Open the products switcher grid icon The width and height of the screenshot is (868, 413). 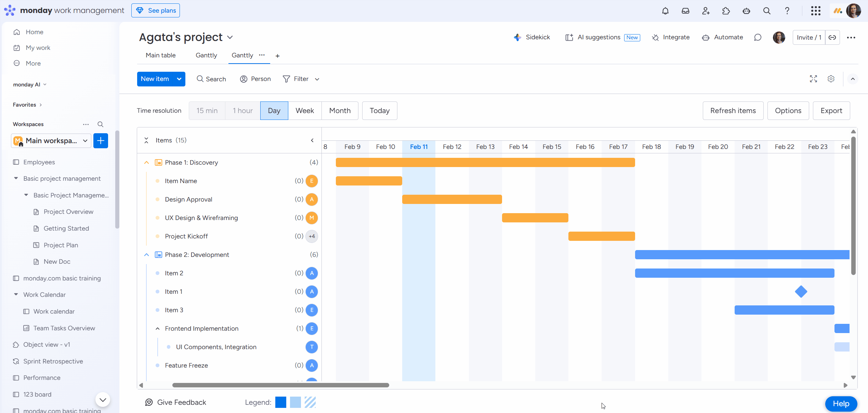click(816, 11)
